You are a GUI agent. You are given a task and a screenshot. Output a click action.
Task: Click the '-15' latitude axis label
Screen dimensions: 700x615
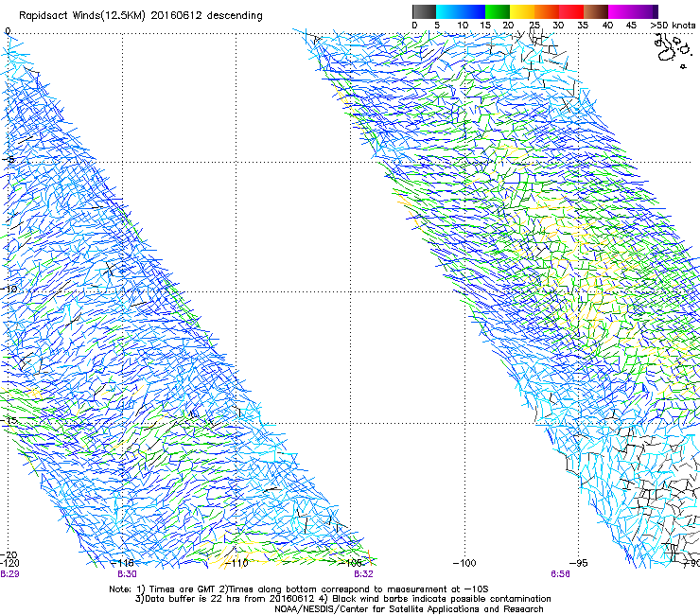click(9, 420)
